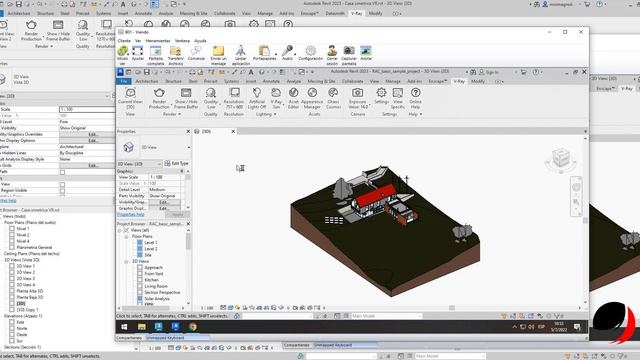The height and width of the screenshot is (360, 640).
Task: Click Lanzar aplicación icon
Action: (240, 51)
